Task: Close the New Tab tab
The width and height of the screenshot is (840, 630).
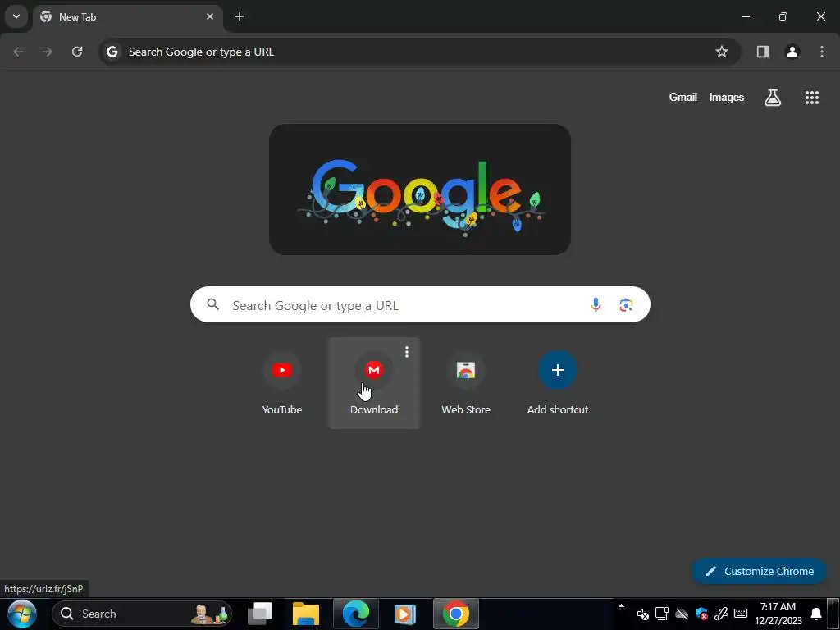Action: (210, 16)
